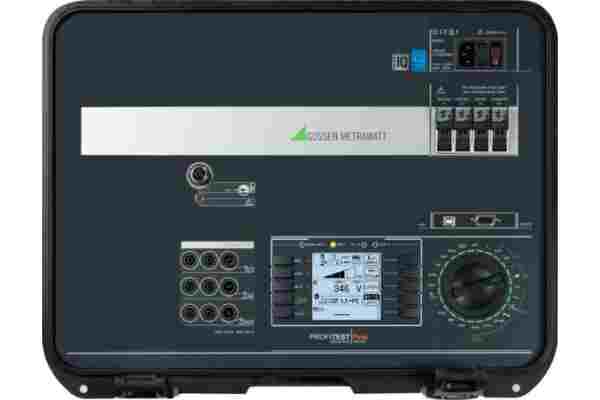Click the yellow LED indicator above the display

click(x=333, y=244)
